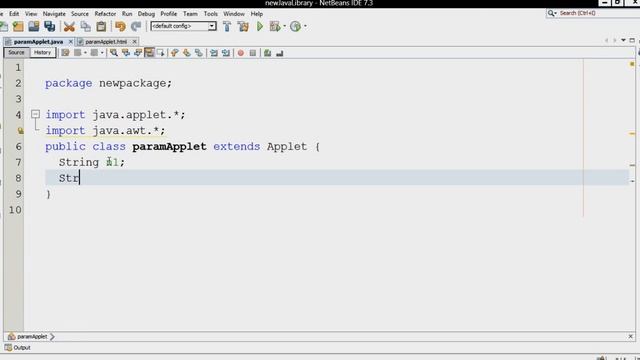Viewport: 640px width, 360px height.
Task: Click the Next Bookmark icon
Action: 187,53
